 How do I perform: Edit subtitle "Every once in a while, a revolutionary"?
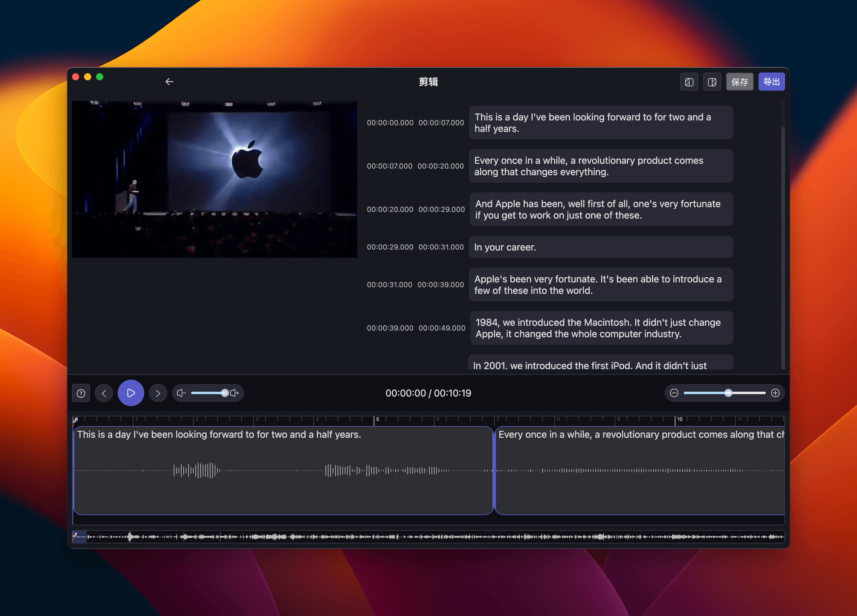(601, 166)
